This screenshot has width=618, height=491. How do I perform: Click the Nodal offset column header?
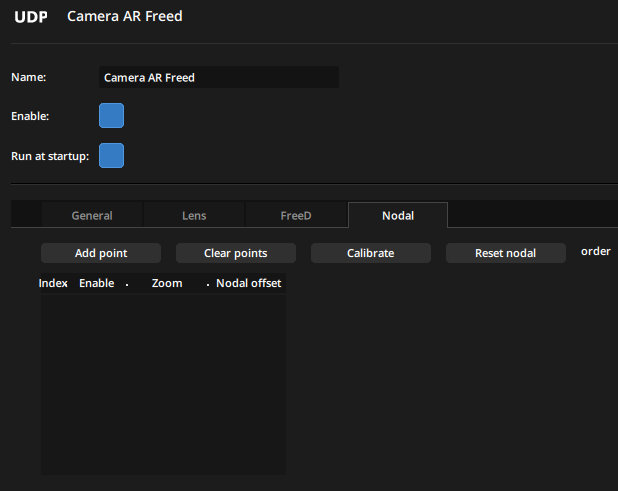249,283
